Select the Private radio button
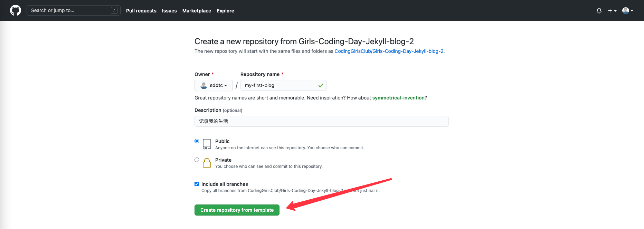 click(197, 160)
